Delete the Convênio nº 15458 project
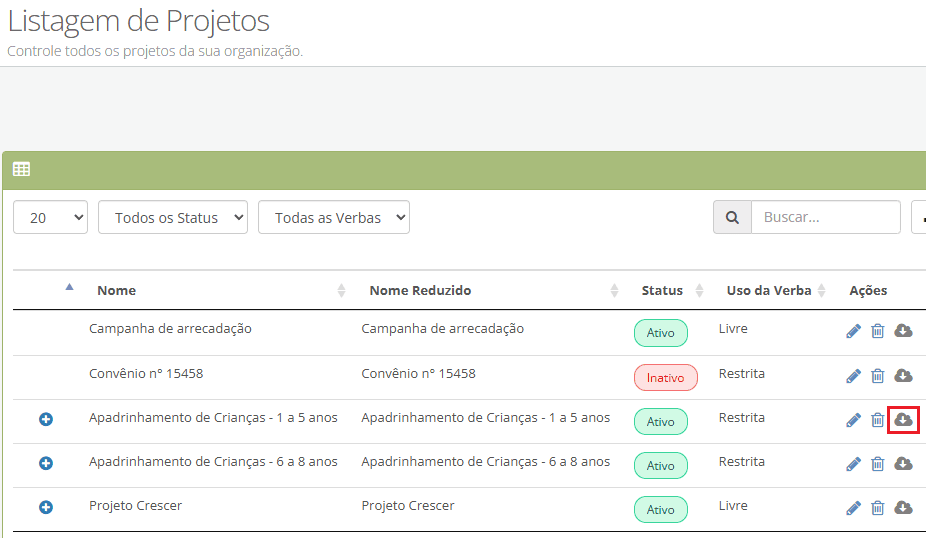The image size is (926, 538). [878, 376]
